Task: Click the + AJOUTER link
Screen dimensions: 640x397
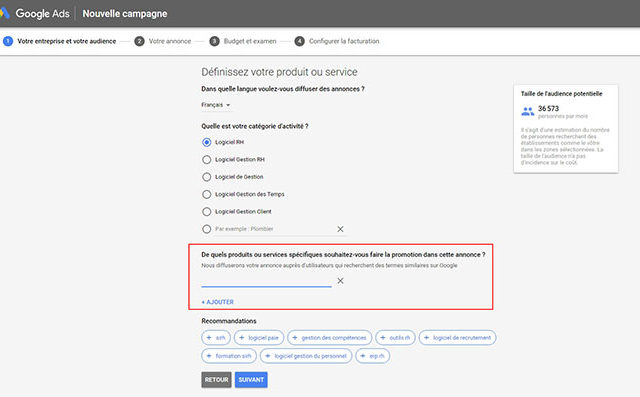Action: click(x=218, y=302)
